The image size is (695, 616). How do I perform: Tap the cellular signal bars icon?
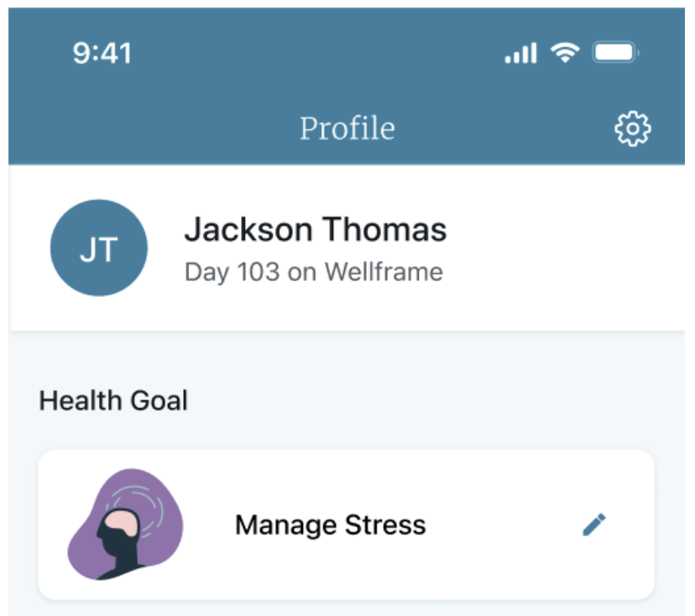(x=520, y=55)
